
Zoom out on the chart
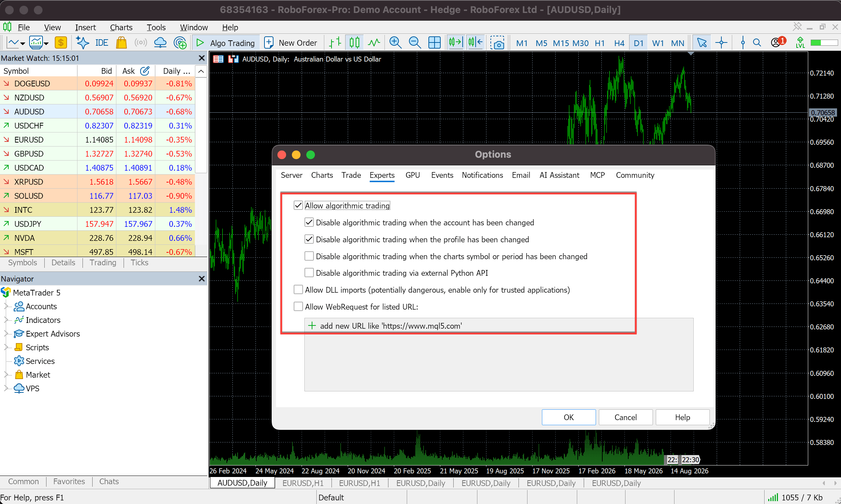pos(415,43)
